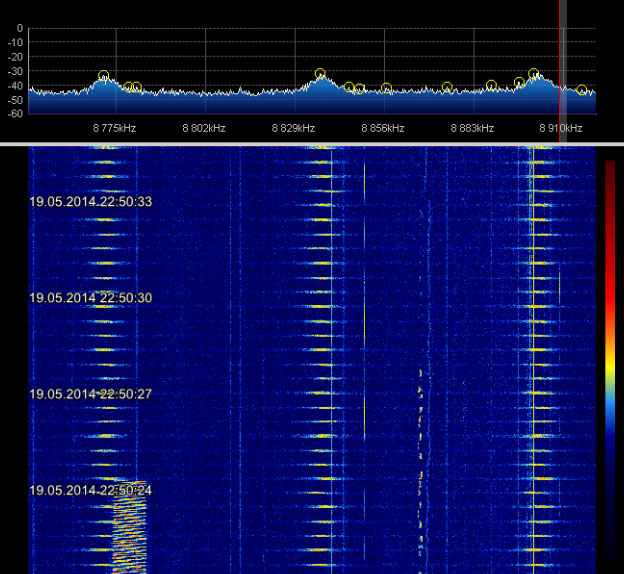Click the 22:50:24 waterfall timestamp
Image resolution: width=624 pixels, height=574 pixels.
click(x=91, y=490)
